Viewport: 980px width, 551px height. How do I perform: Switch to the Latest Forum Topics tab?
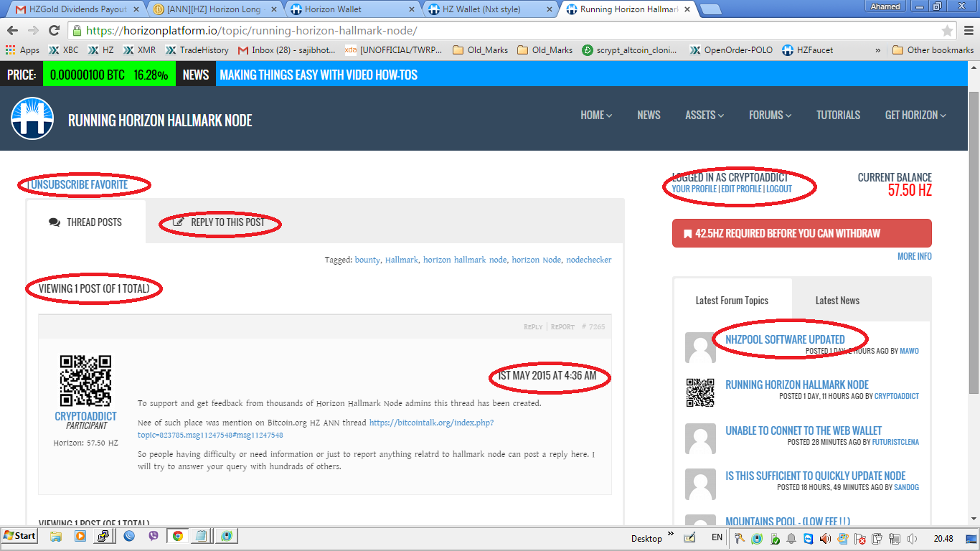732,300
